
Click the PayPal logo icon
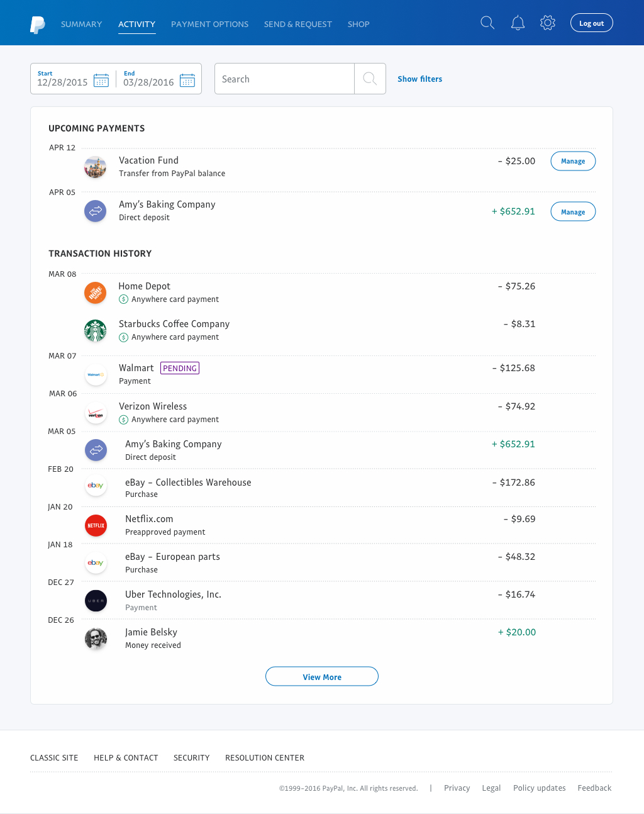pos(37,23)
